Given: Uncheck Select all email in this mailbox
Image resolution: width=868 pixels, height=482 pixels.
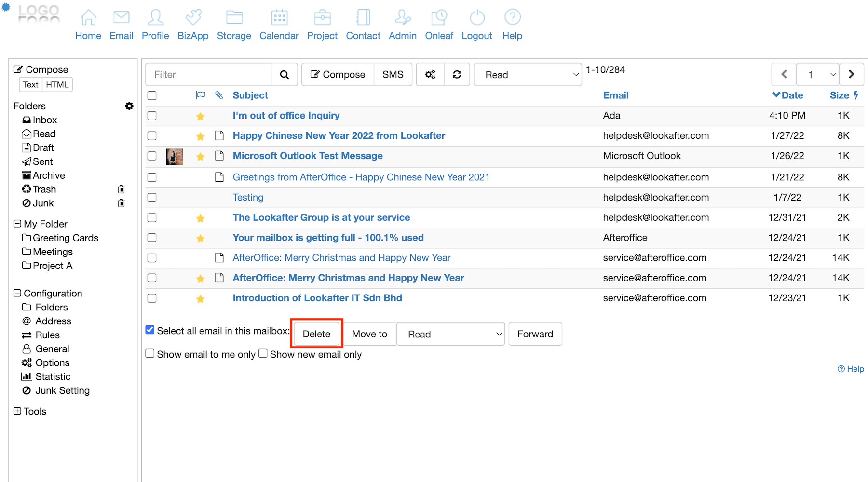Looking at the screenshot, I should point(150,330).
